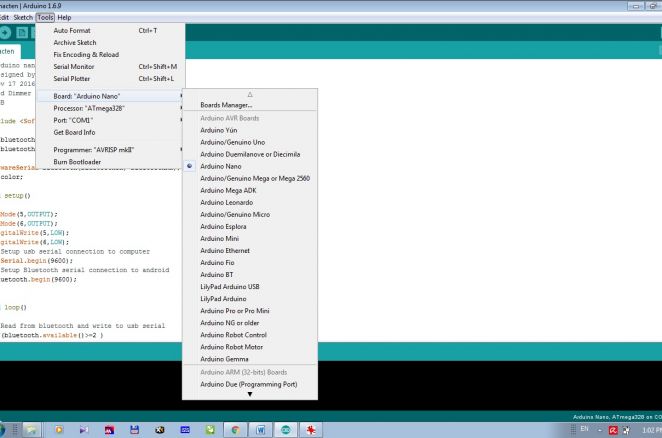Click the New sketch toolbar icon
The height and width of the screenshot is (438, 662).
coord(22,33)
